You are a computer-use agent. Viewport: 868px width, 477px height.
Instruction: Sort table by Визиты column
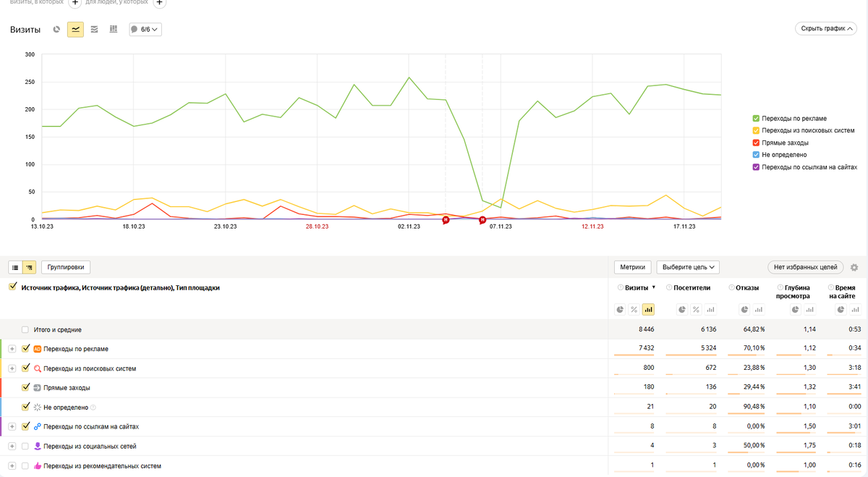coord(637,287)
